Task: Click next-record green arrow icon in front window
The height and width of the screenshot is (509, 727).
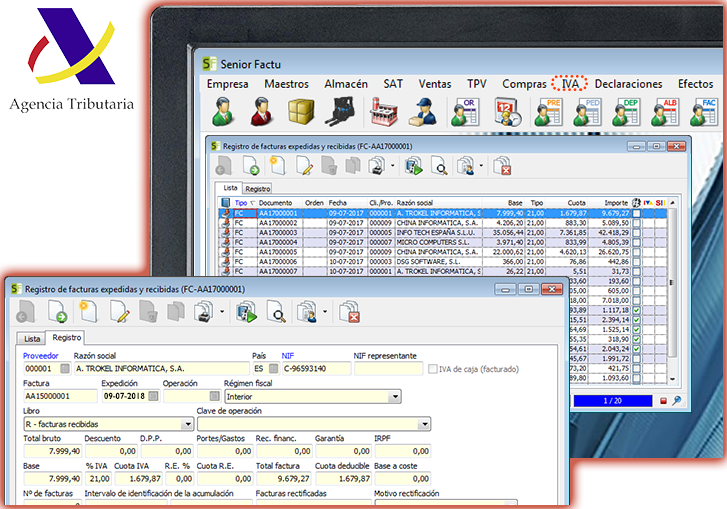Action: pos(57,312)
